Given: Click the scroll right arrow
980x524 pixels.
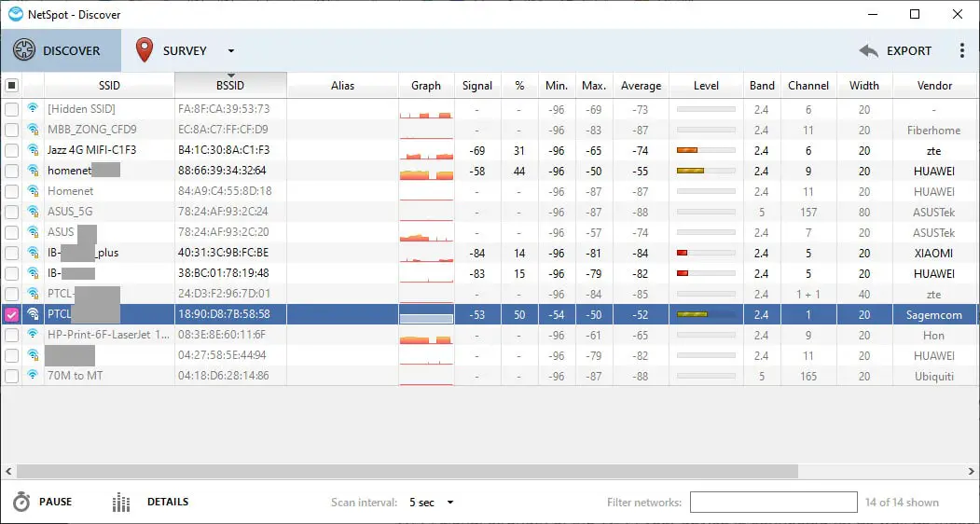Looking at the screenshot, I should pyautogui.click(x=972, y=471).
